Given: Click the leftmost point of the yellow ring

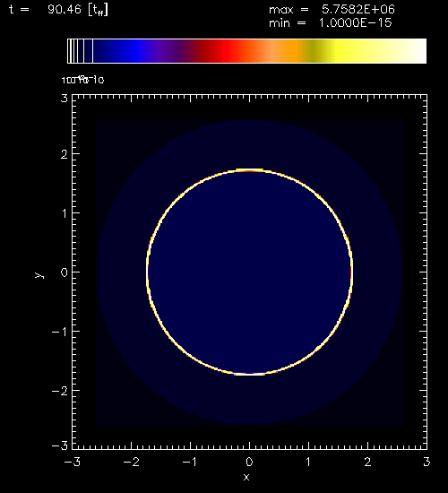Looking at the screenshot, I should (x=148, y=272).
